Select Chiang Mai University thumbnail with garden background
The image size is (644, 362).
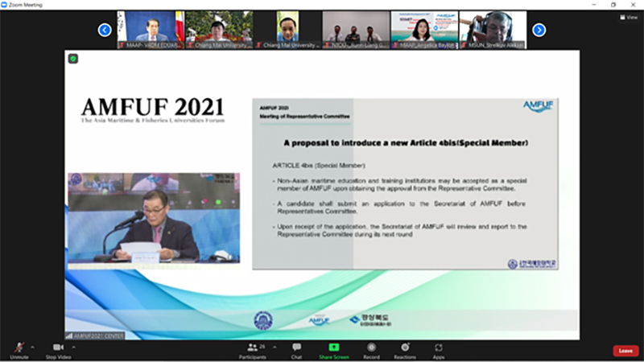coord(219,30)
